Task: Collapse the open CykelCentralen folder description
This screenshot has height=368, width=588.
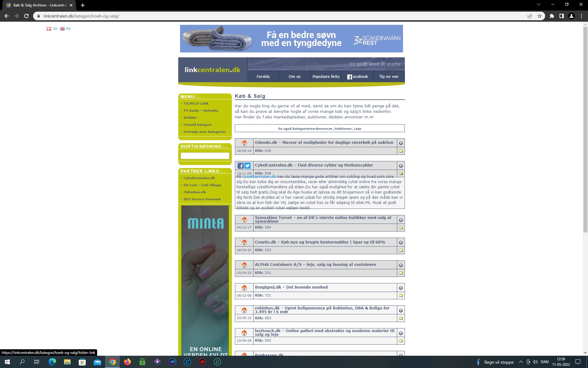Action: coord(401,173)
